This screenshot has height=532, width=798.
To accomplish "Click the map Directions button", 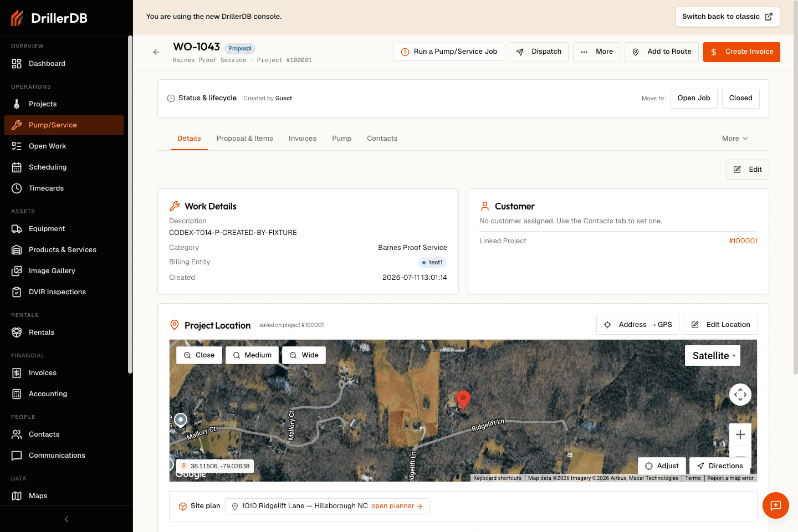I will 720,466.
